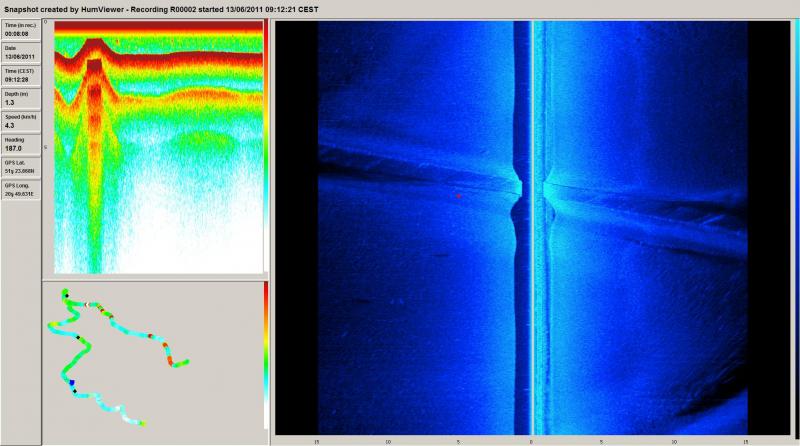
Task: Select the right end of the GPS track
Action: coord(188,361)
